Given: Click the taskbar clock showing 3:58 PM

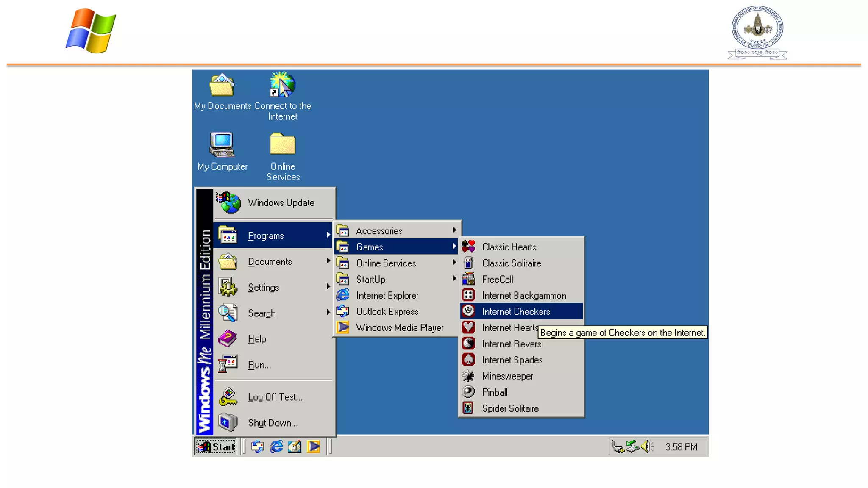Looking at the screenshot, I should point(681,447).
